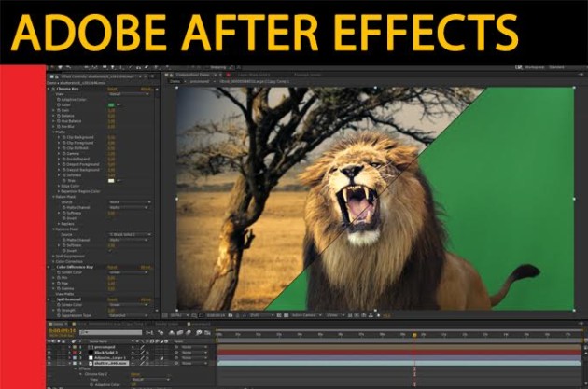Click the current-time indicator in timeline ruler

[x=414, y=335]
